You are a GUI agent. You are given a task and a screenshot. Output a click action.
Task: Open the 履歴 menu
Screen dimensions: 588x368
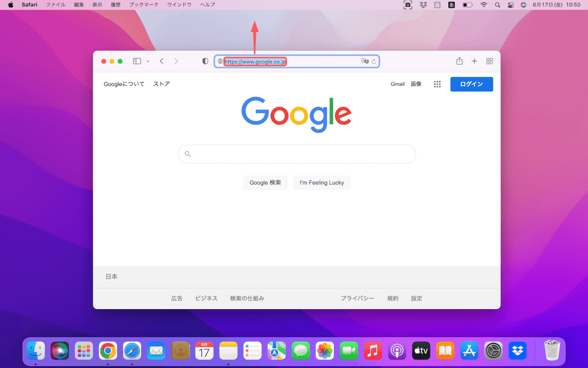[116, 5]
